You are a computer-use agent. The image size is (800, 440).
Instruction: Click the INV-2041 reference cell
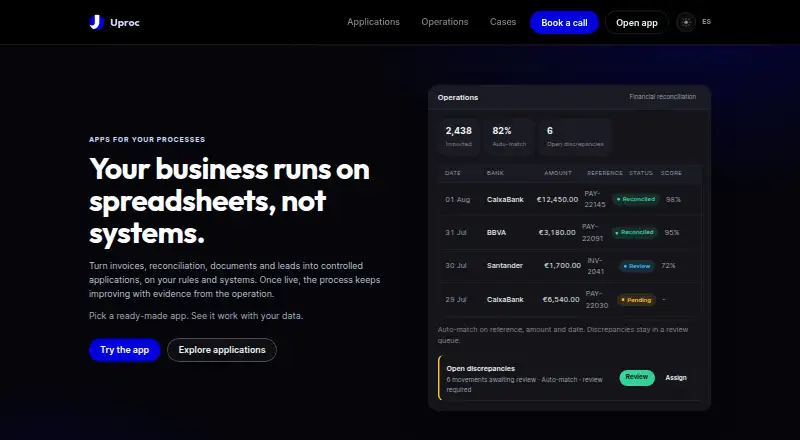595,266
